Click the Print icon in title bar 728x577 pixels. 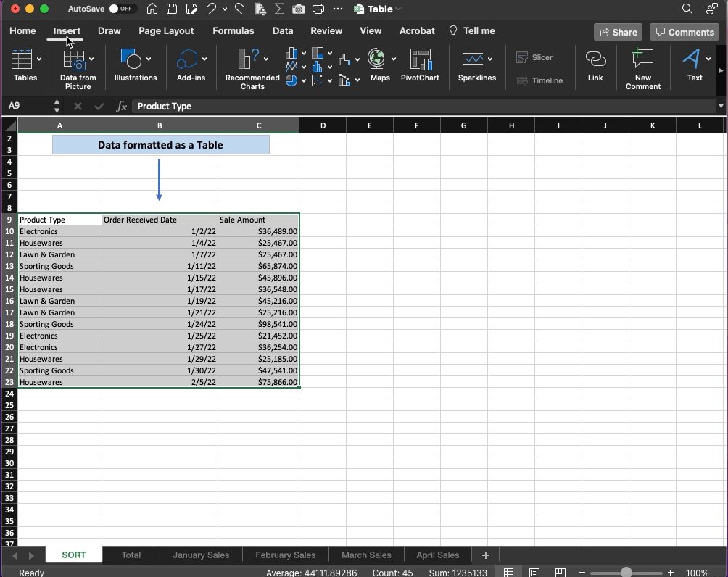click(x=318, y=9)
